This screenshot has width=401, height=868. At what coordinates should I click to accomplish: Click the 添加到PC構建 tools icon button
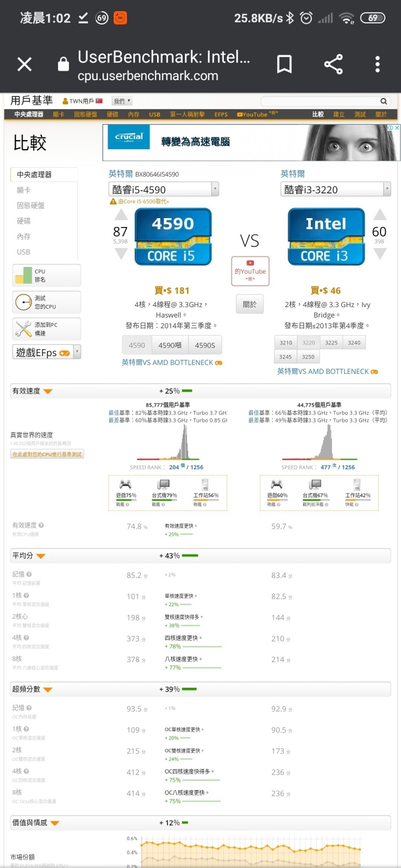click(x=46, y=329)
